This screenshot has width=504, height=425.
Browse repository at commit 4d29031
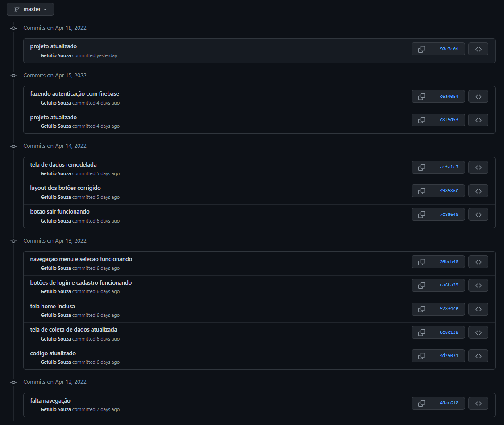pos(478,356)
